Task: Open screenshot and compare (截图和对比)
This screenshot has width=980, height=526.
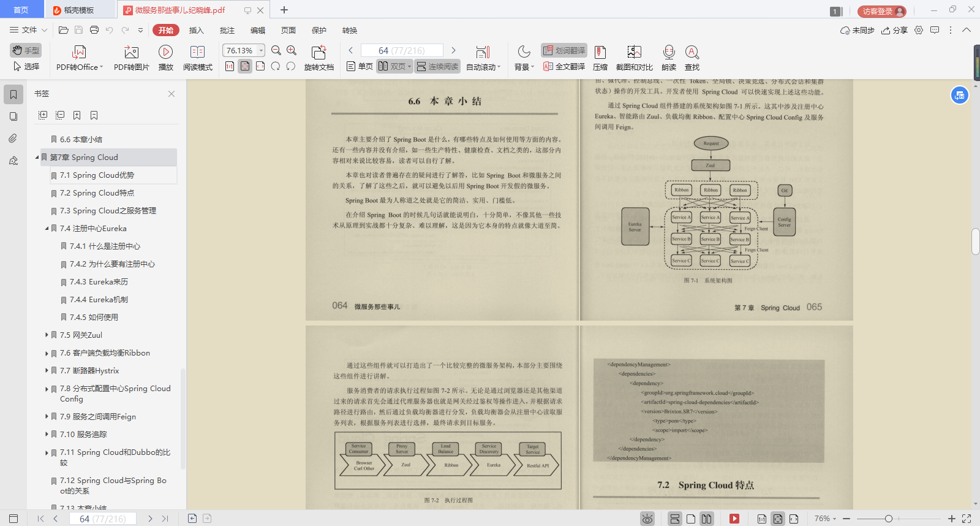Action: (634, 58)
